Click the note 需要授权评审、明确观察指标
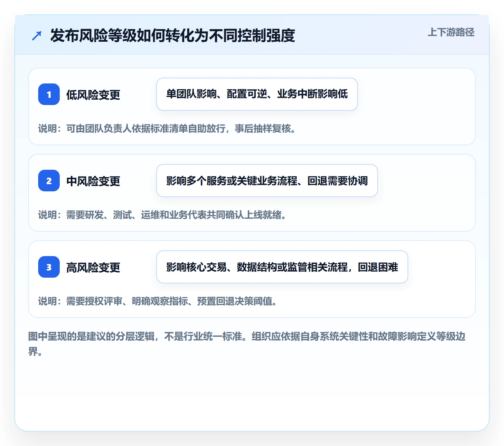This screenshot has width=504, height=446. (x=157, y=301)
